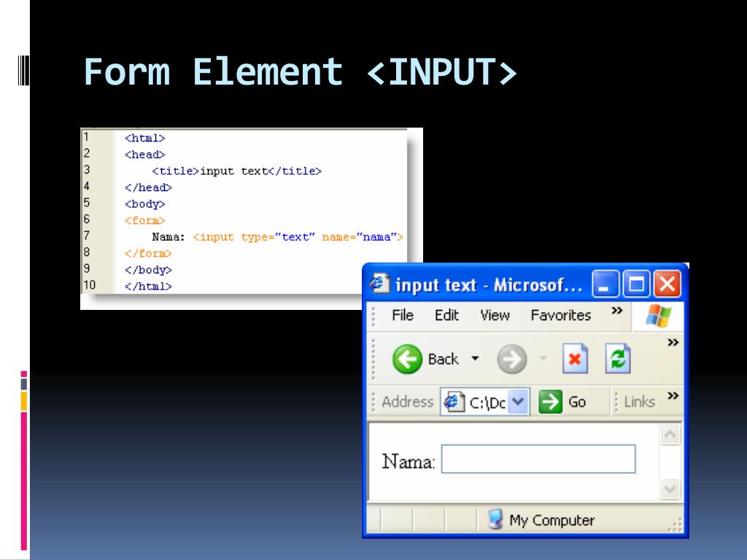Screen dimensions: 747x560
Task: Expand the menu bar overflow chevron
Action: pyautogui.click(x=617, y=311)
